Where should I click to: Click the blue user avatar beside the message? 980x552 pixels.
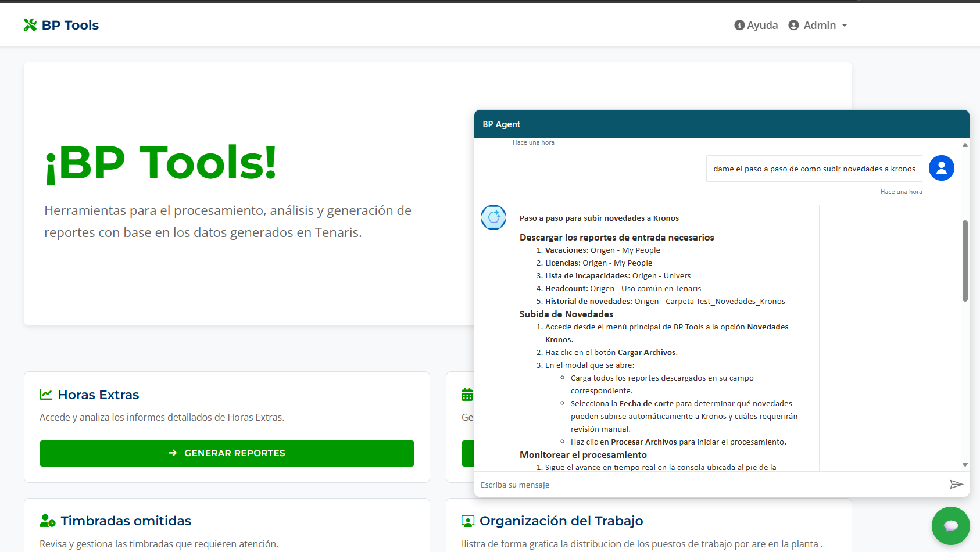point(942,168)
